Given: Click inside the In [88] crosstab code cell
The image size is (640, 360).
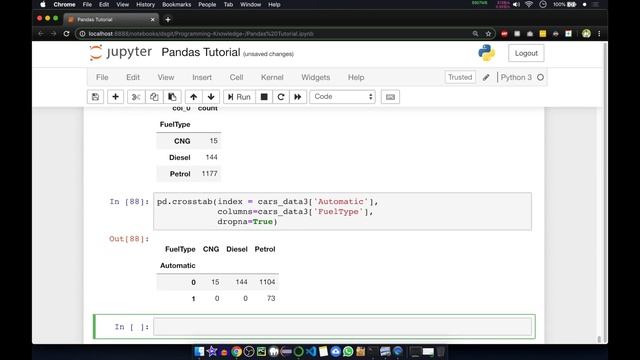Looking at the screenshot, I should (342, 211).
